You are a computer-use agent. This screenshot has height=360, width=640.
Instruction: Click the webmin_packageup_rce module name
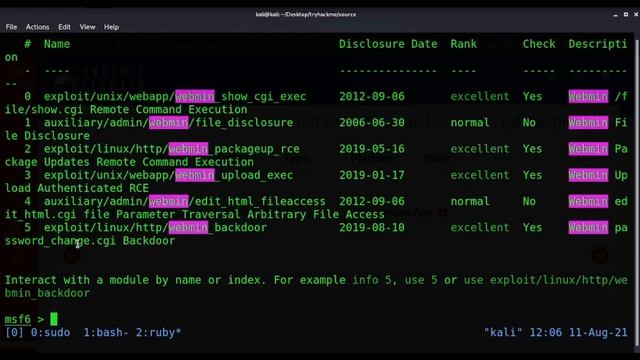(234, 149)
